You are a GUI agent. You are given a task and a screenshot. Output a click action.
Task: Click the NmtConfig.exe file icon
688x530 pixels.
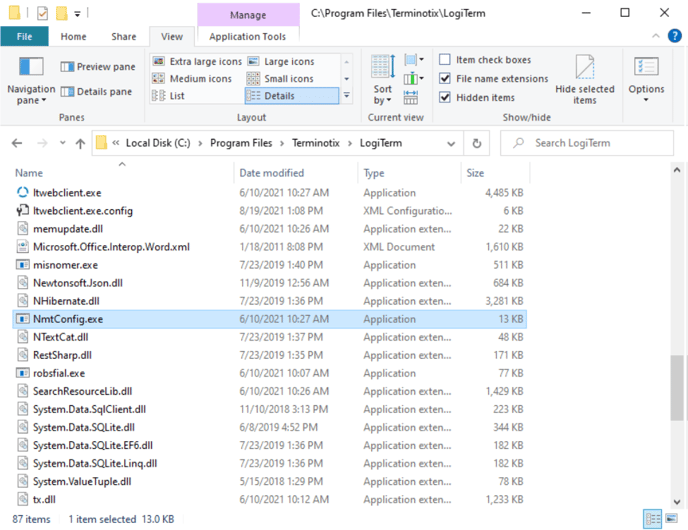(23, 319)
